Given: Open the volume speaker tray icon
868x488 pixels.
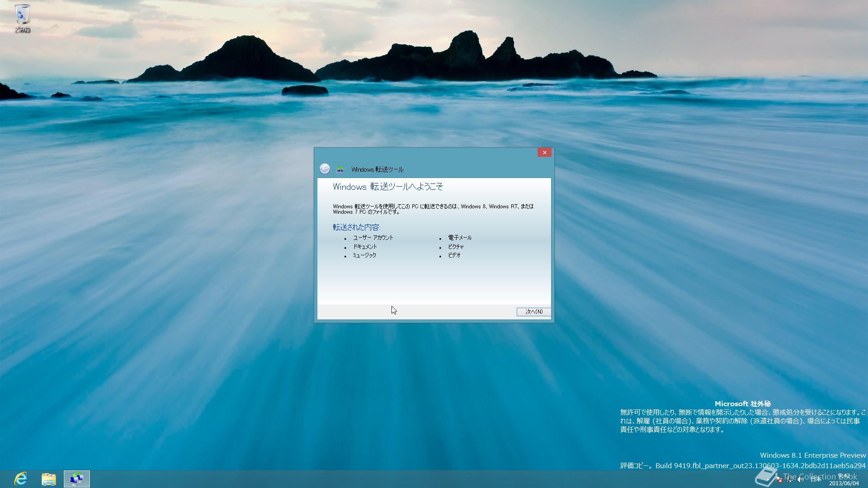Looking at the screenshot, I should point(801,479).
